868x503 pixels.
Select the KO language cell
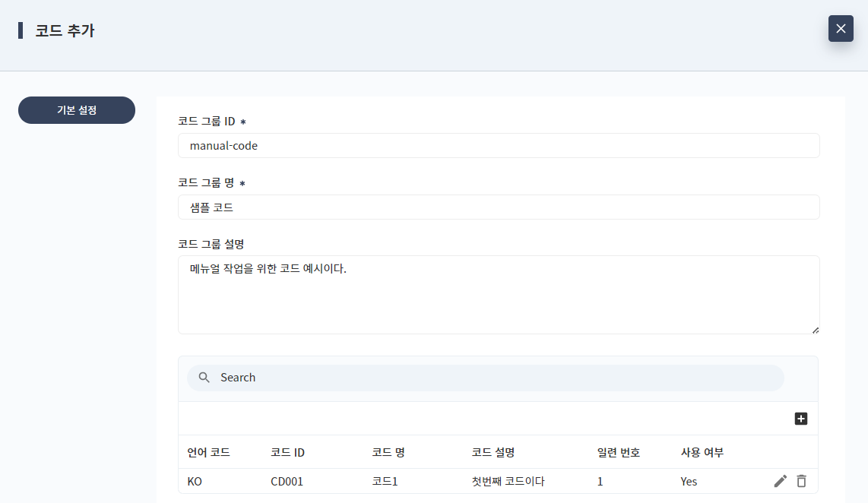tap(195, 482)
